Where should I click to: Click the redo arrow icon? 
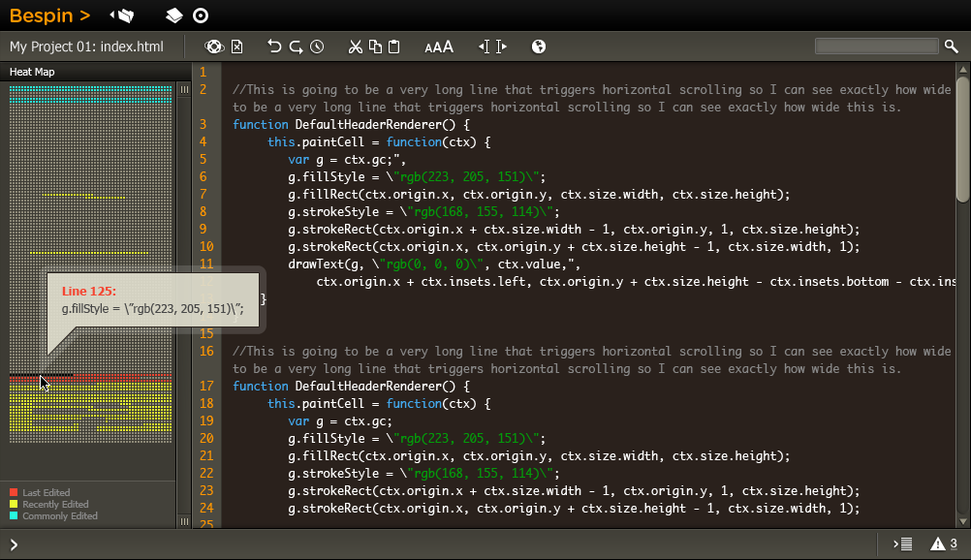tap(296, 47)
